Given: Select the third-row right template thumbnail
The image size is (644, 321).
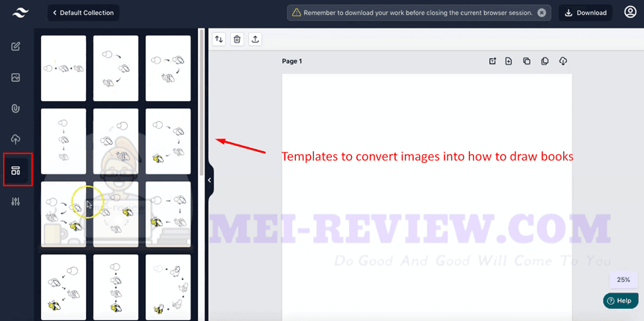Looking at the screenshot, I should (168, 214).
